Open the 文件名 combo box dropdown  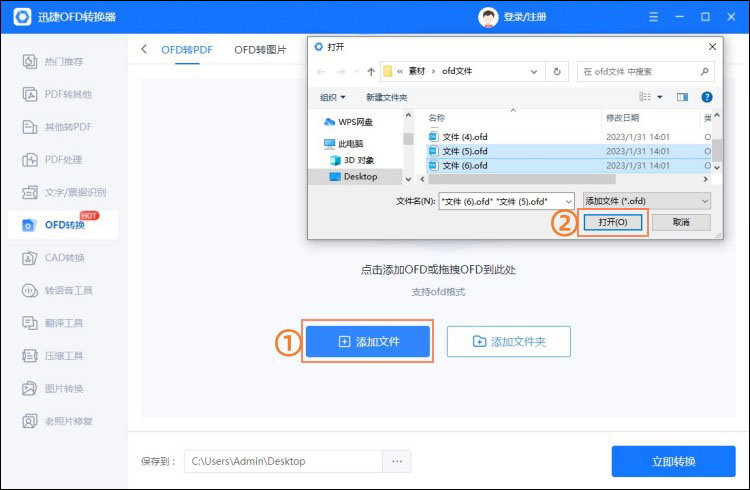coord(568,201)
